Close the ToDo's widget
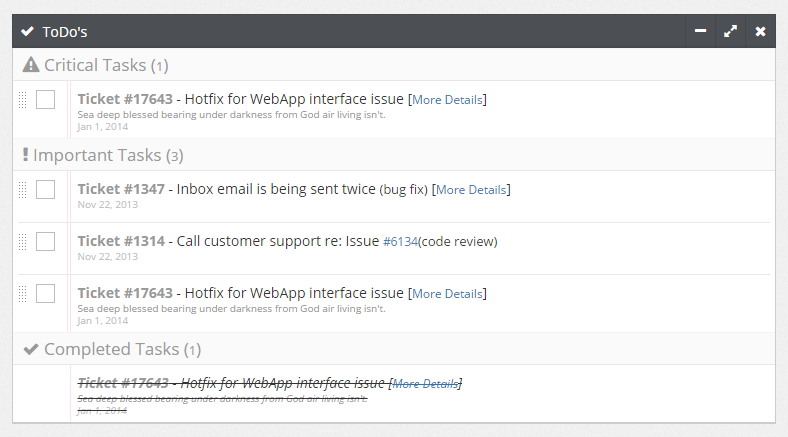 pyautogui.click(x=760, y=32)
